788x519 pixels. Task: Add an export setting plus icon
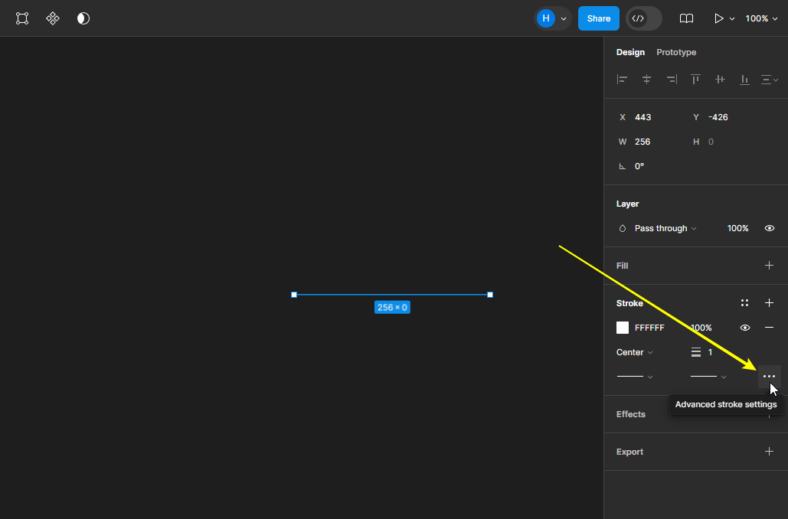coord(769,451)
